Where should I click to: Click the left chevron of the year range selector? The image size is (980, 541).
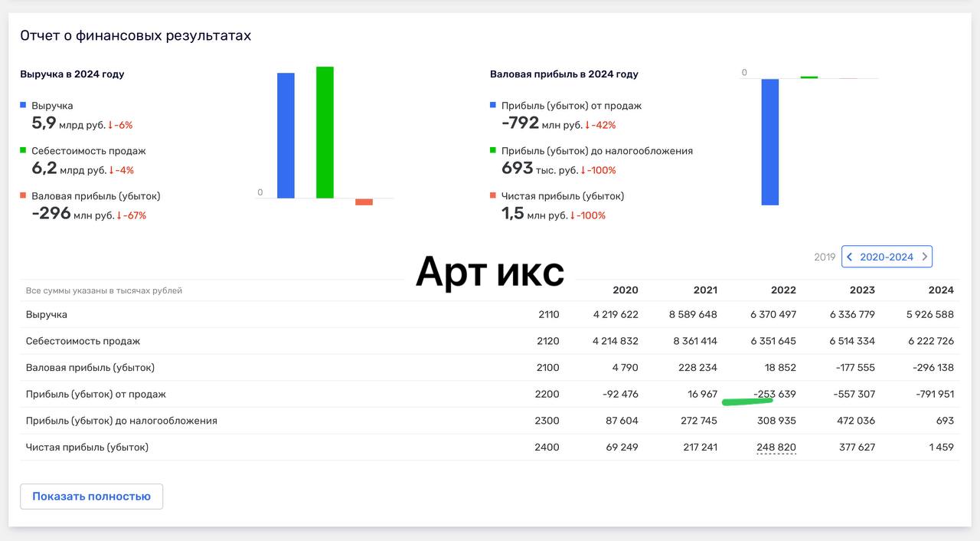click(x=850, y=257)
